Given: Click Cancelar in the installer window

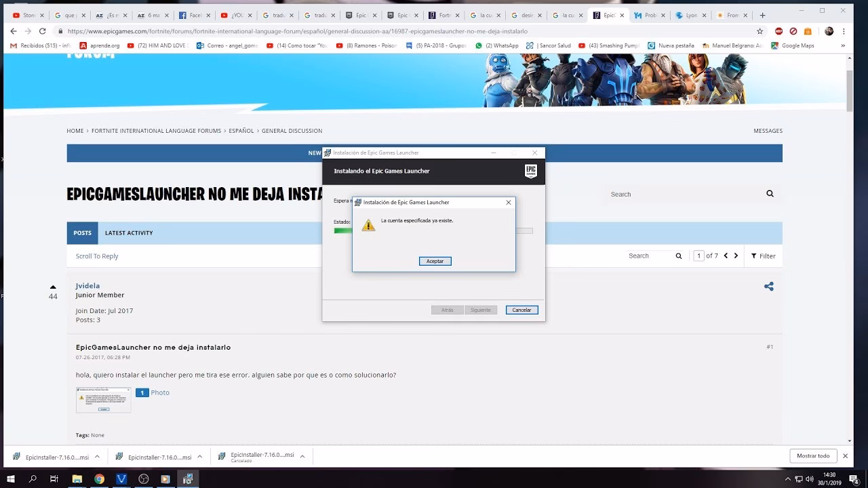Looking at the screenshot, I should pos(521,310).
